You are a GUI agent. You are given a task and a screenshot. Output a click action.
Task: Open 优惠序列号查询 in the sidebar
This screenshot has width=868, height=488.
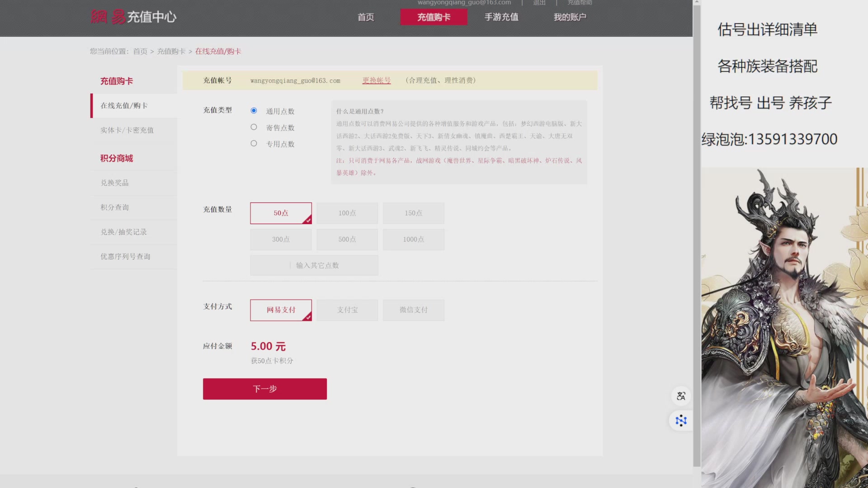click(134, 257)
